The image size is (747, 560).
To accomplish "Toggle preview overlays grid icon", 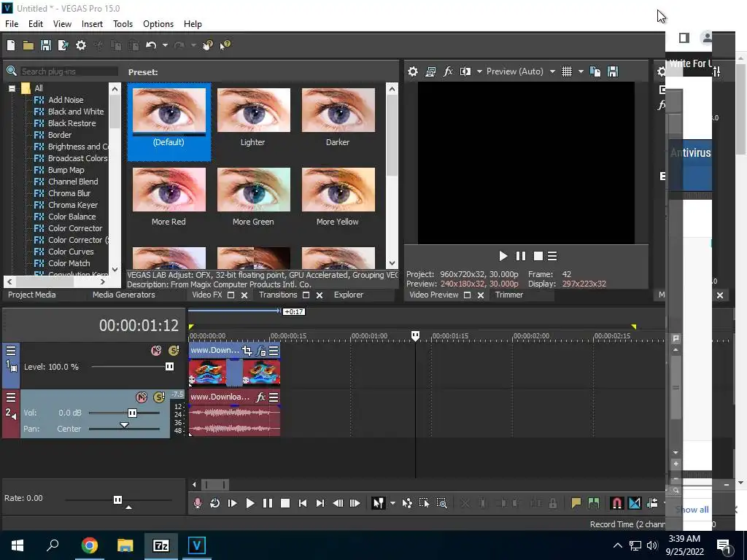I will pos(566,71).
